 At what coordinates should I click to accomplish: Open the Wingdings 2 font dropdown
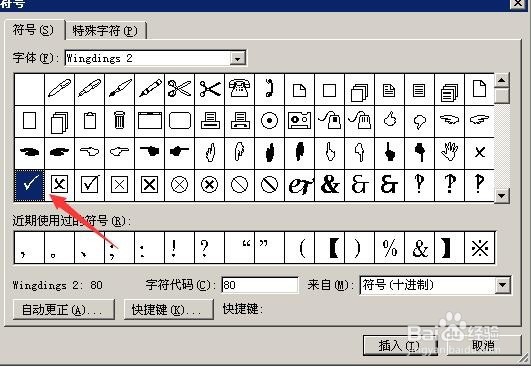coord(237,59)
